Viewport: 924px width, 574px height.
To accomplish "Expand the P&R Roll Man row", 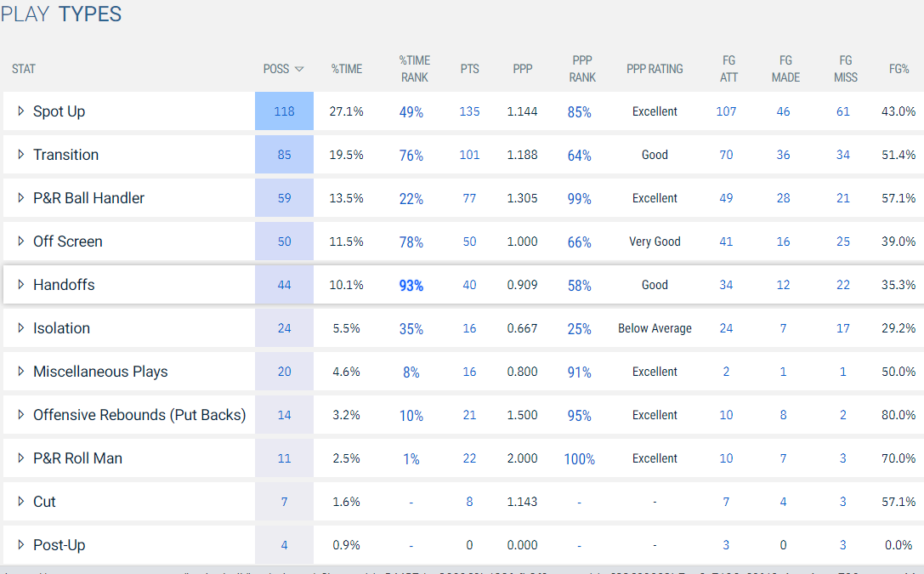I will tap(20, 457).
